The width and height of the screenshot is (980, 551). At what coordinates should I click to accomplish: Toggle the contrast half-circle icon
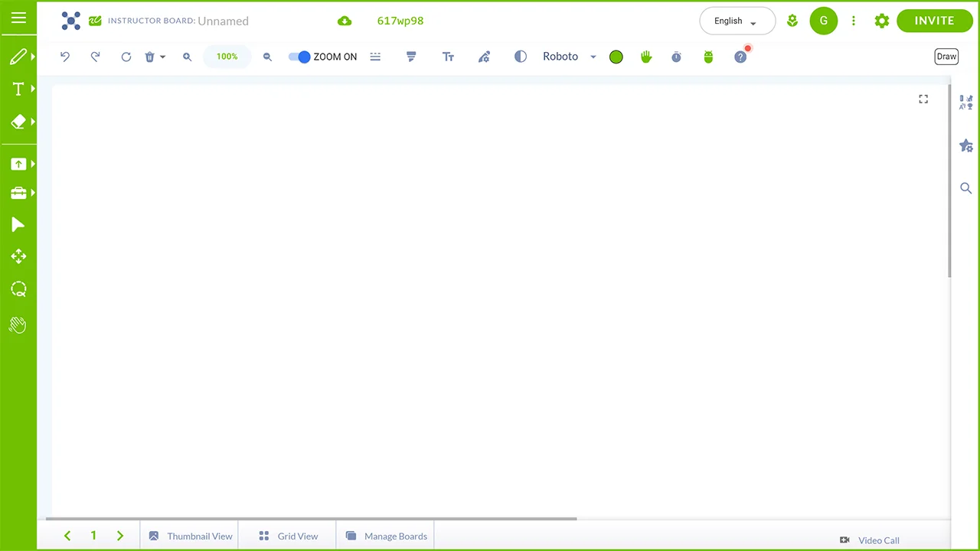click(x=521, y=57)
